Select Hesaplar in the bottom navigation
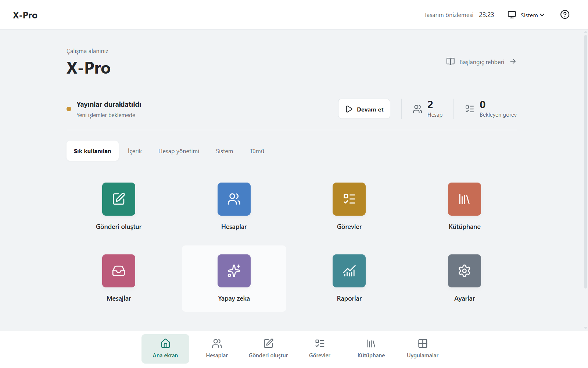Image resolution: width=588 pixels, height=368 pixels. (x=217, y=349)
